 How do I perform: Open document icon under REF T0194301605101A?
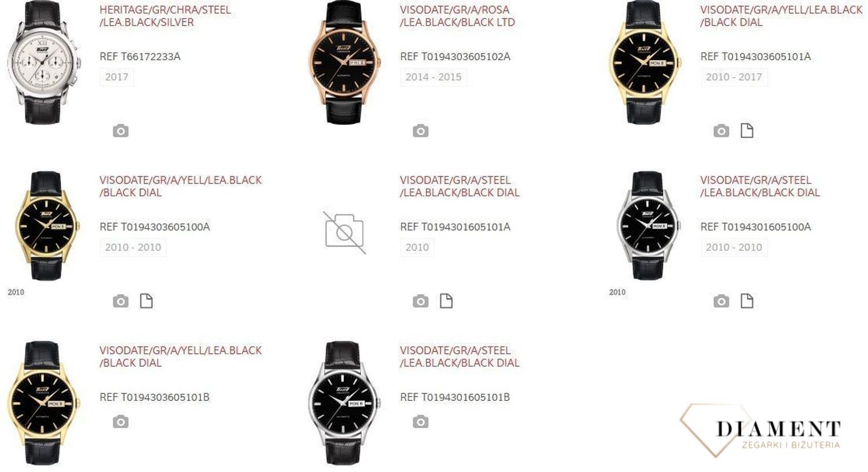[446, 301]
